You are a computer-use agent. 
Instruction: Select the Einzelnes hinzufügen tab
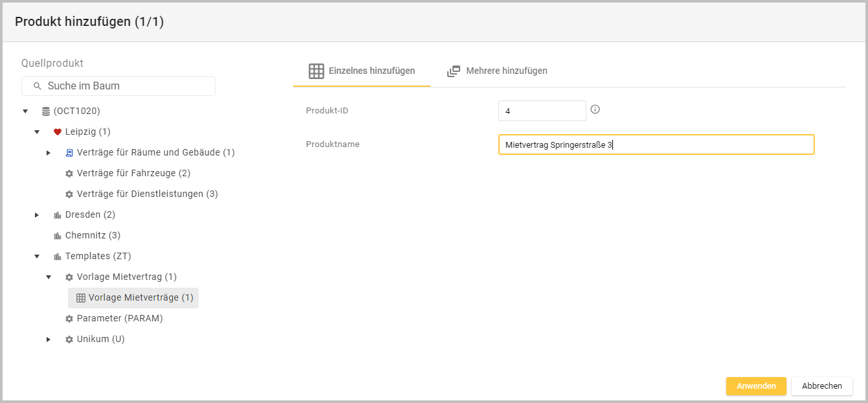coord(362,71)
